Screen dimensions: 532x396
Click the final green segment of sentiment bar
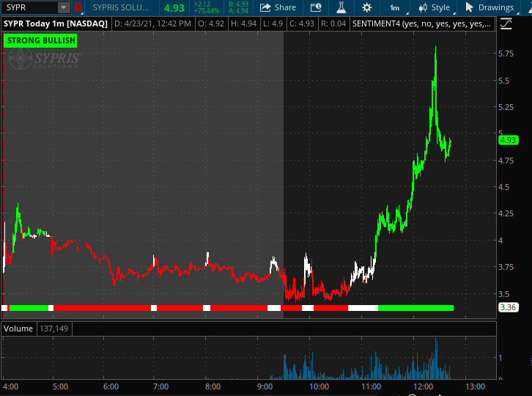[x=415, y=308]
